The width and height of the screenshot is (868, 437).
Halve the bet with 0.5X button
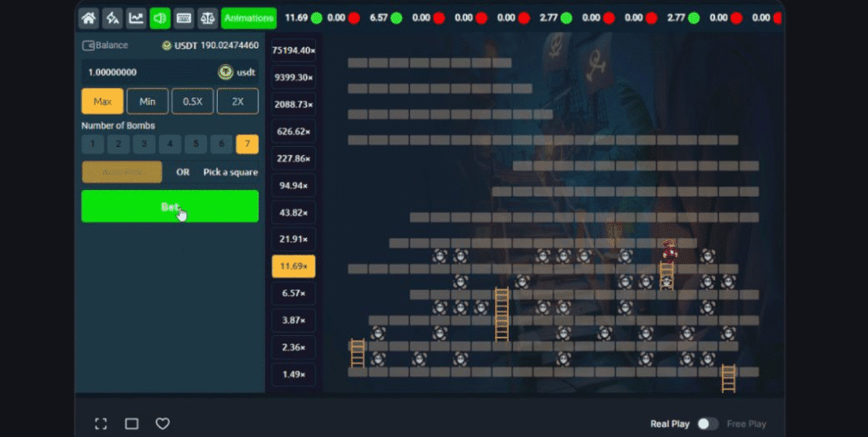coord(192,102)
